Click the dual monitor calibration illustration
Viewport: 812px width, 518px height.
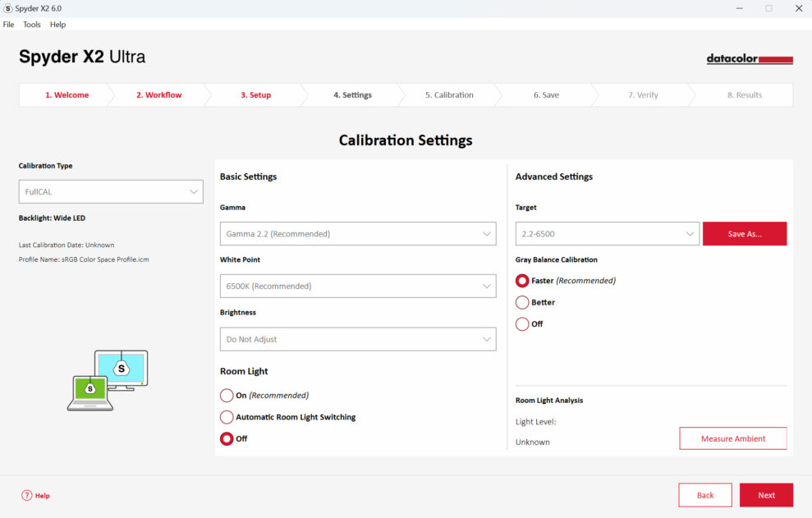(x=108, y=380)
